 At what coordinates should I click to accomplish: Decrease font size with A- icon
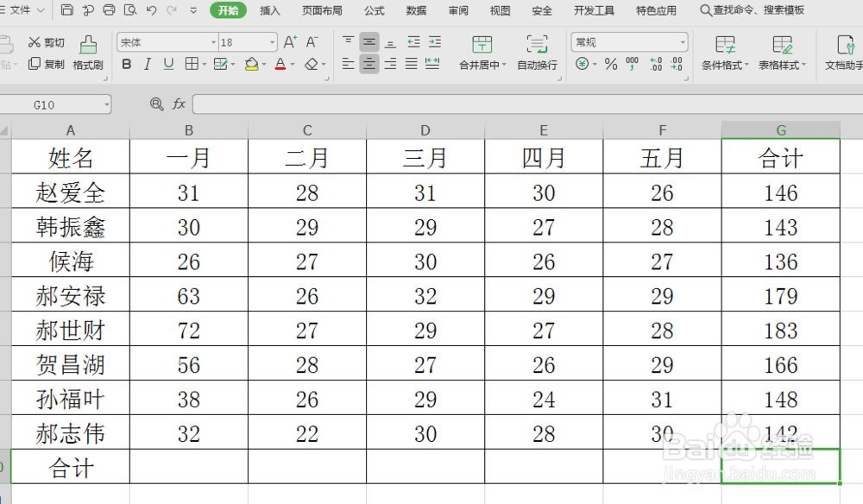click(312, 42)
